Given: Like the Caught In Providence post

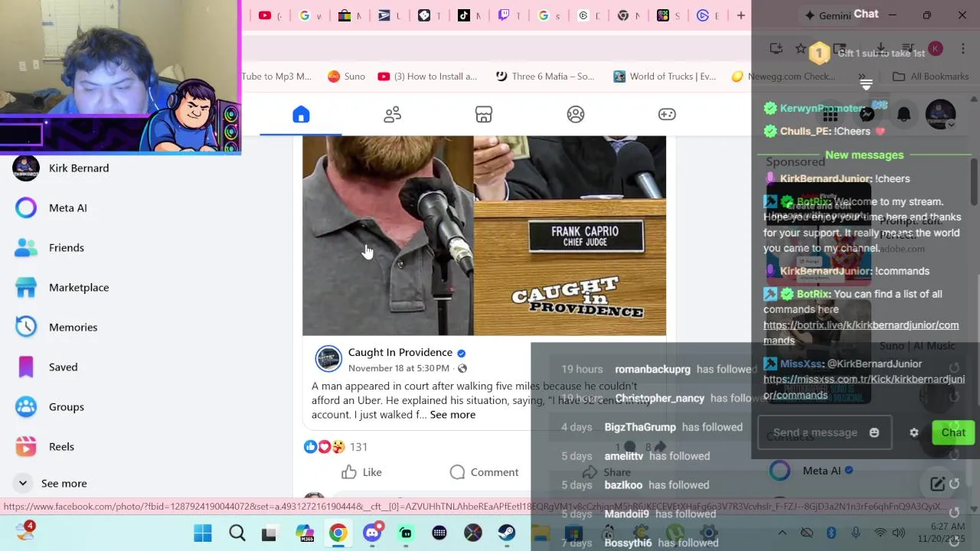Looking at the screenshot, I should (x=362, y=472).
